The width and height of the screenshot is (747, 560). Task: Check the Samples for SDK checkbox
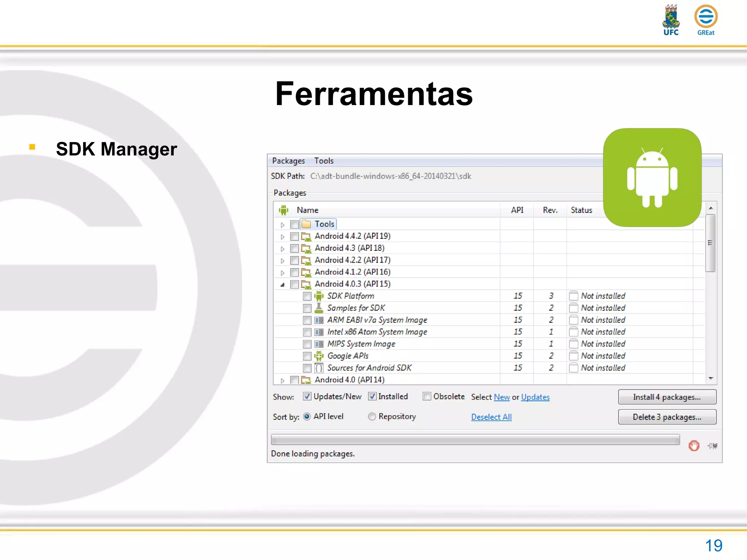click(x=307, y=308)
